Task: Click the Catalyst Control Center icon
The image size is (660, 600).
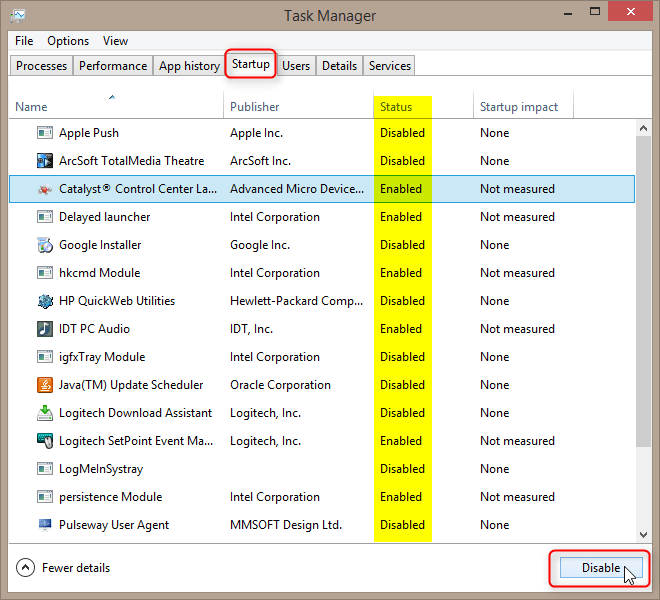Action: [45, 189]
